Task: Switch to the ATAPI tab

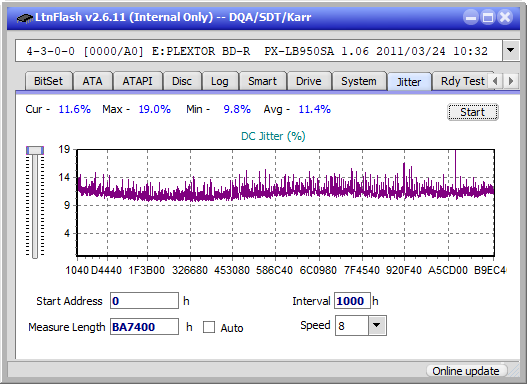Action: click(x=137, y=81)
